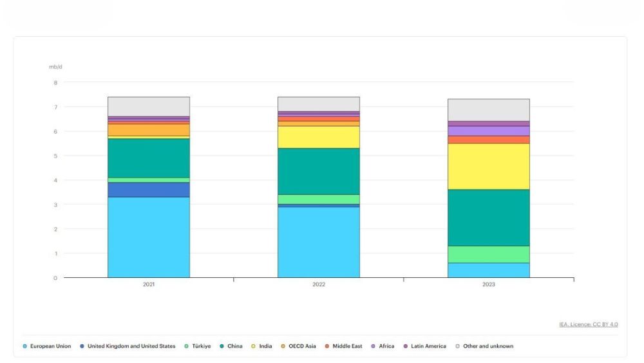Click the India yellow segment in 2023 bar

click(489, 166)
